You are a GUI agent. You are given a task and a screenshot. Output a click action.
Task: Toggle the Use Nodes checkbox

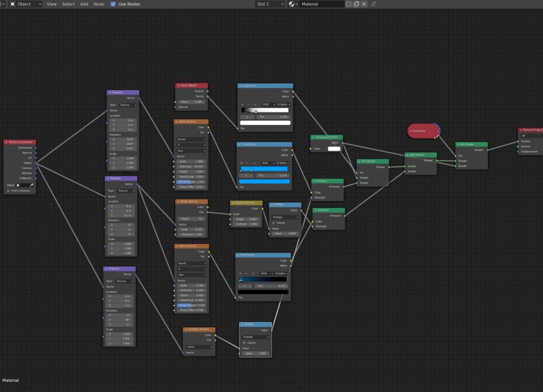pos(113,4)
